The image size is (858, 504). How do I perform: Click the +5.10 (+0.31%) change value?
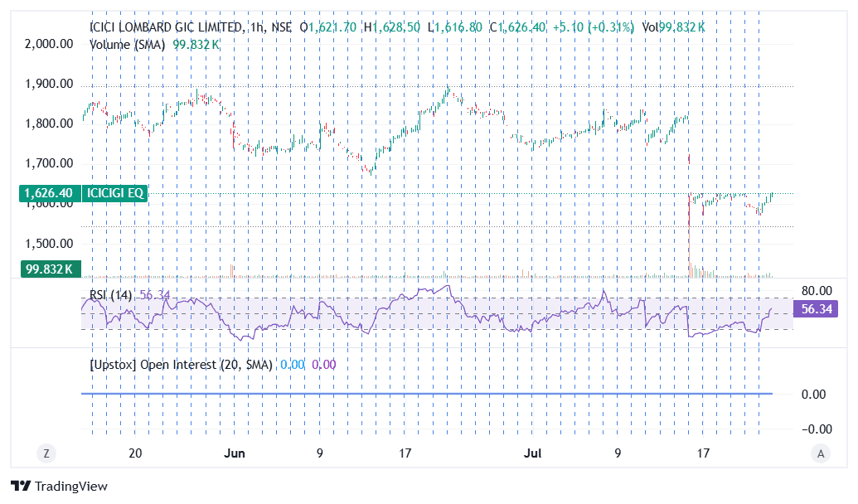594,27
